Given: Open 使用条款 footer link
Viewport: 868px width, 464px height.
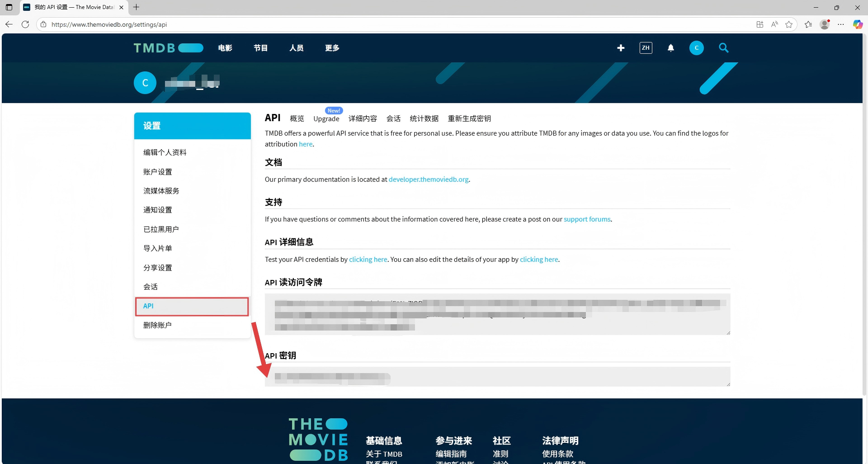Looking at the screenshot, I should coord(557,454).
